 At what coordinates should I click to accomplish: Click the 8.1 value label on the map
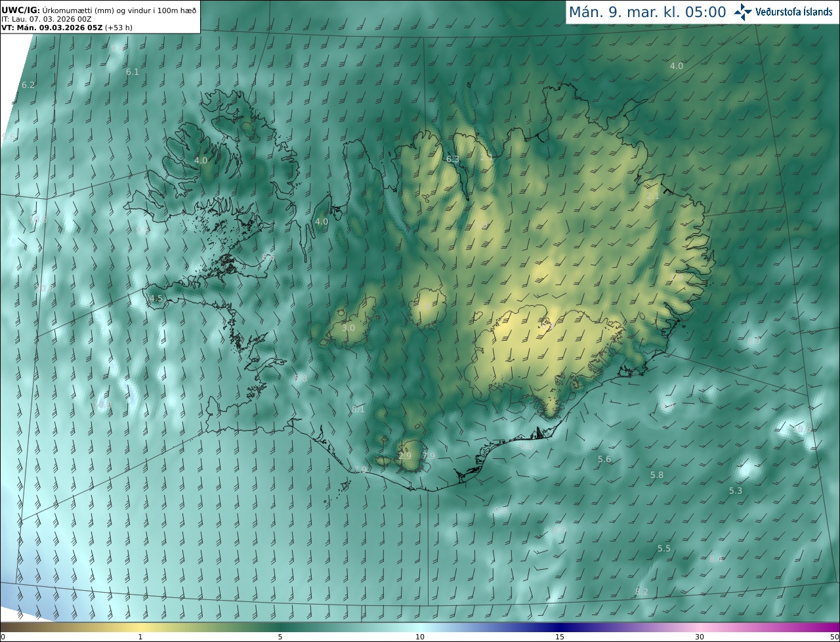tap(358, 410)
